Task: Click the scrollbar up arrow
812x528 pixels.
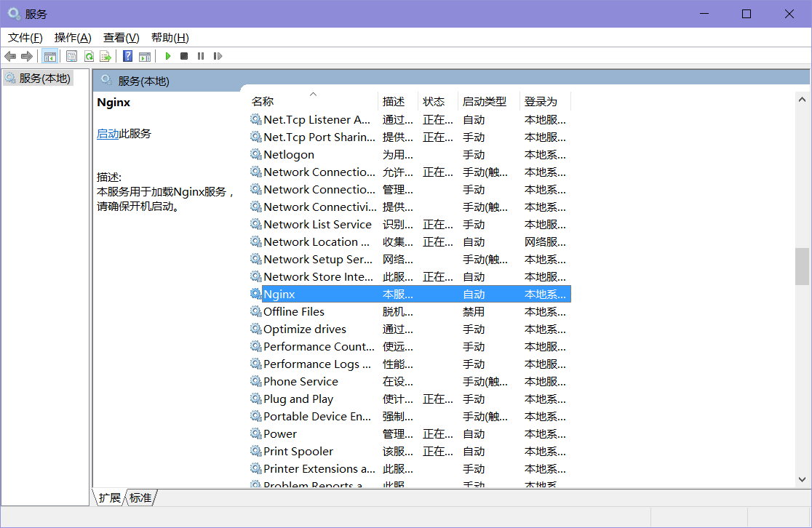Action: [802, 100]
